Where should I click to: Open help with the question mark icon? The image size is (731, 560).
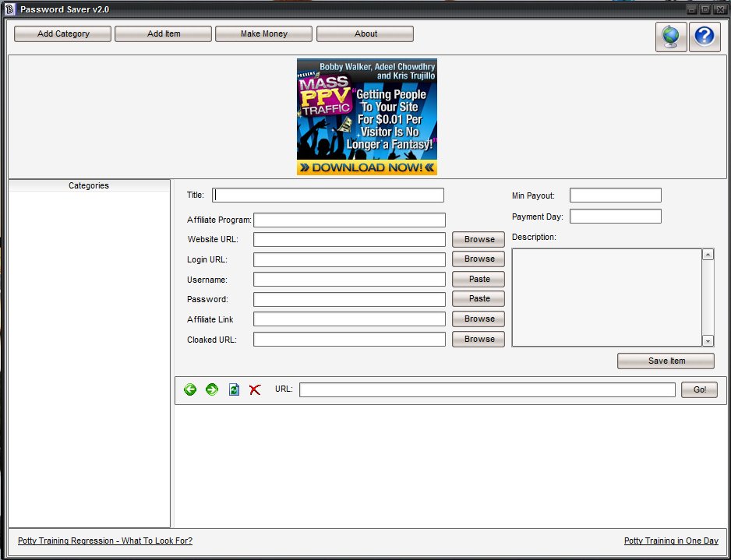click(705, 37)
